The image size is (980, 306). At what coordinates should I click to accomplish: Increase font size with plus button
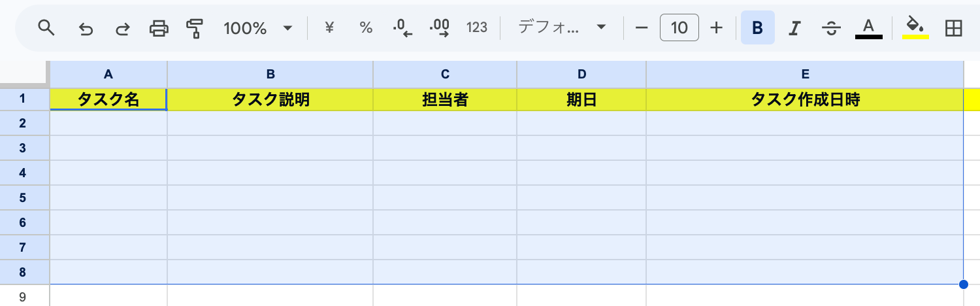tap(717, 27)
